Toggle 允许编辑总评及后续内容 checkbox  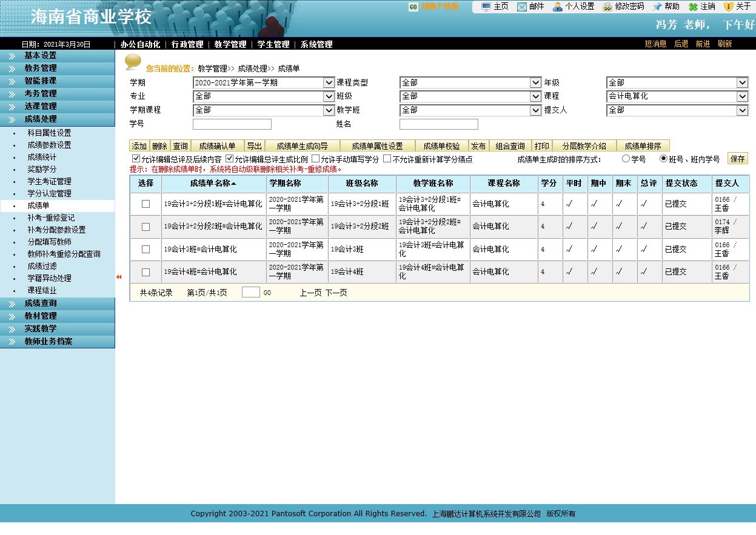click(136, 159)
